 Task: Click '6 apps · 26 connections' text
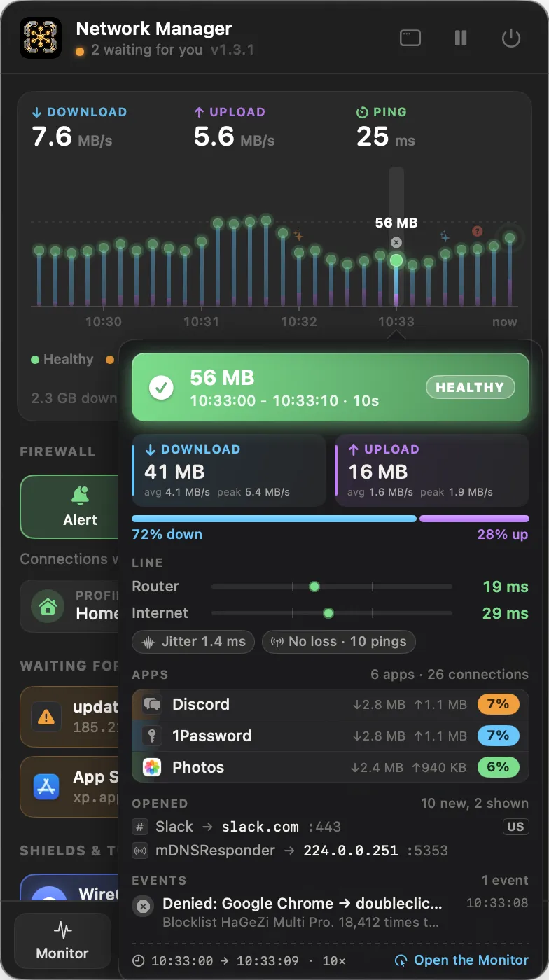[x=450, y=675]
